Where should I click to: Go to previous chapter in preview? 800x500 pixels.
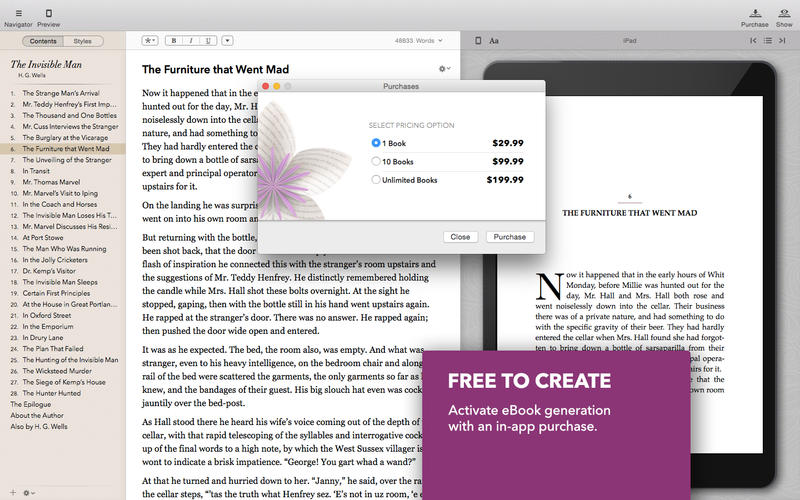(753, 40)
